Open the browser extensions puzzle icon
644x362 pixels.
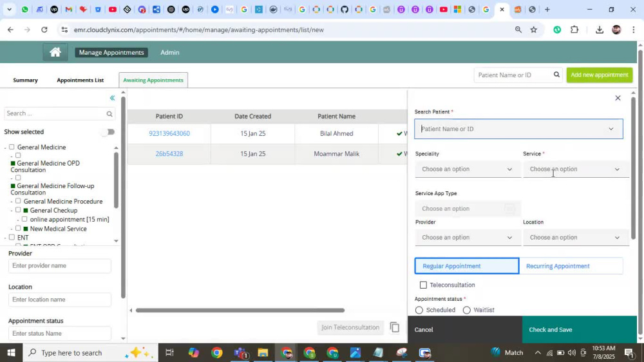(x=574, y=30)
